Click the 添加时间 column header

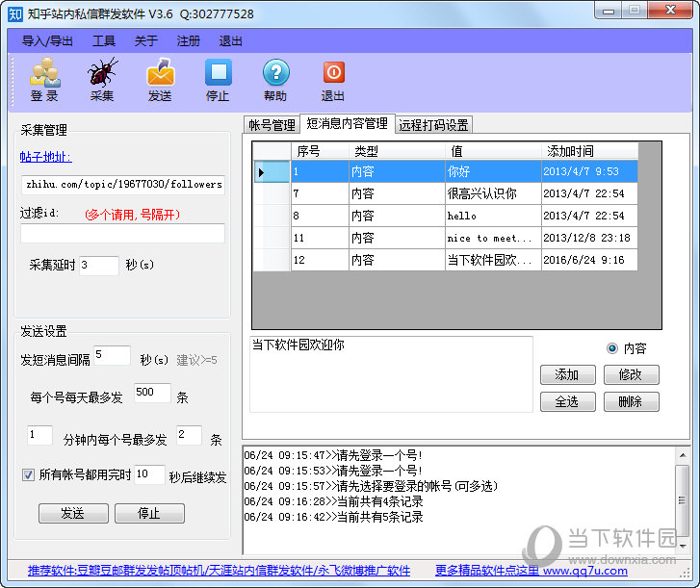589,151
